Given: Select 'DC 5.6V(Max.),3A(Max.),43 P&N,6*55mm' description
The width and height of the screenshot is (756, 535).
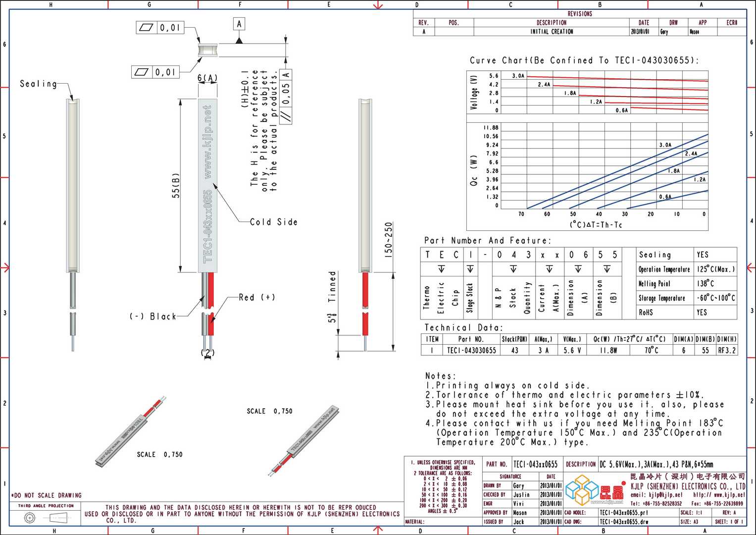Looking at the screenshot, I should tap(656, 464).
